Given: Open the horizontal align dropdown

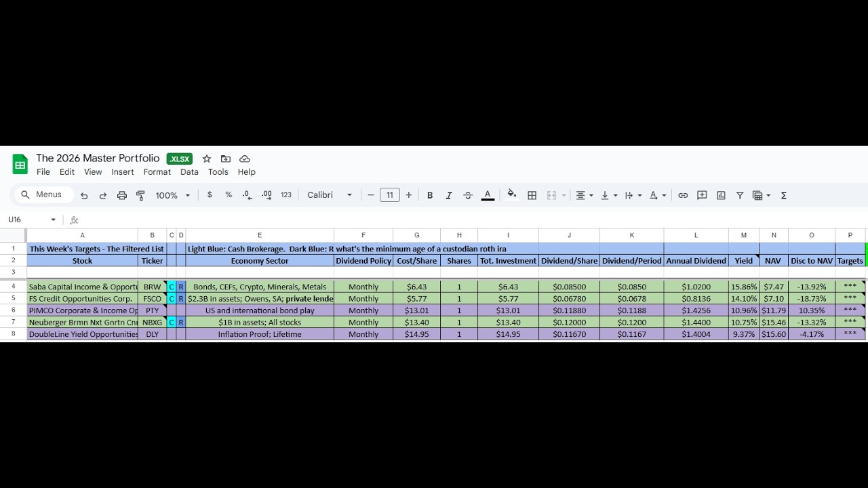Looking at the screenshot, I should [585, 195].
